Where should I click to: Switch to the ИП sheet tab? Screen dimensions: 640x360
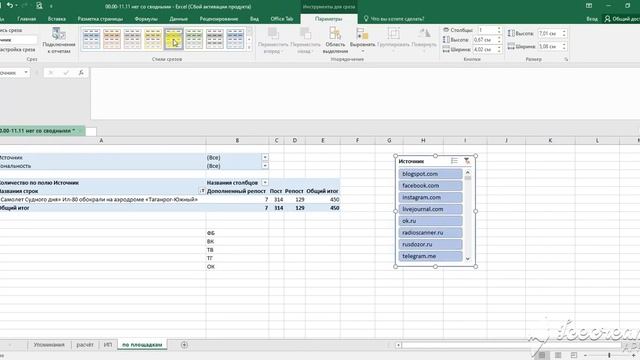(x=108, y=345)
